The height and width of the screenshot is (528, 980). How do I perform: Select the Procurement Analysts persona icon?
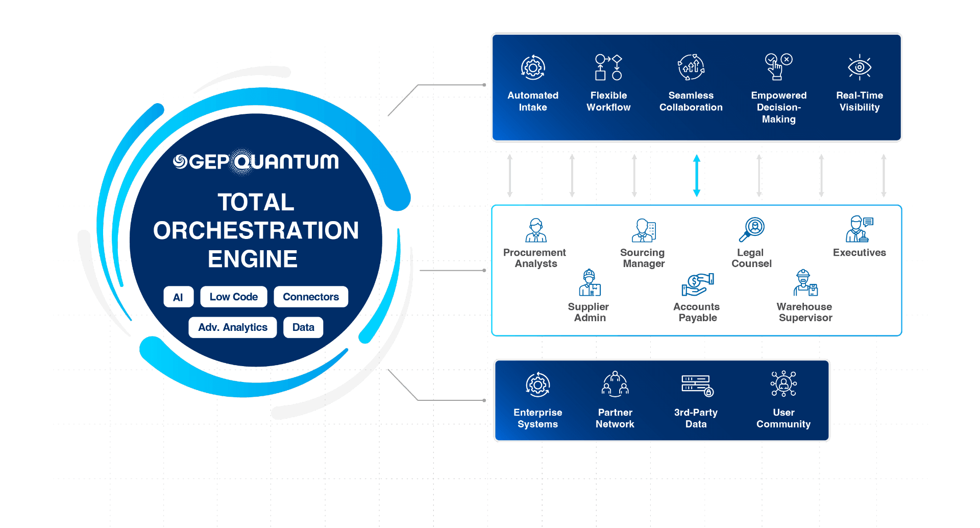tap(535, 230)
